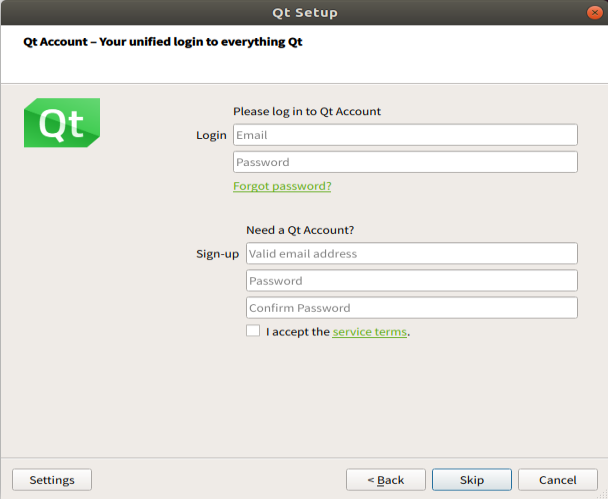
Task: Skip the Qt Account login
Action: [472, 480]
